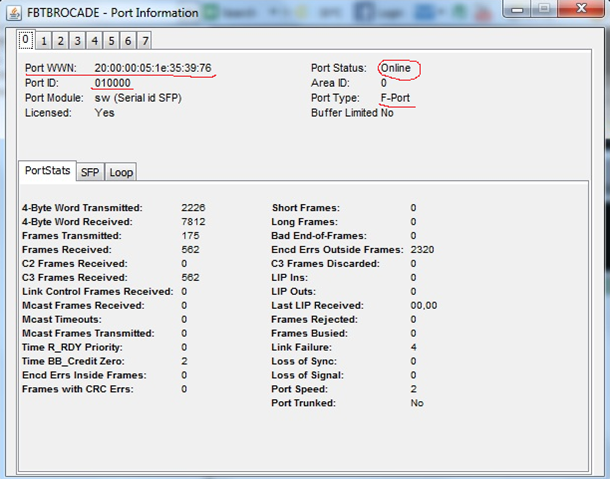Click C3 Frames Discarded label
The image size is (610, 479).
325,264
